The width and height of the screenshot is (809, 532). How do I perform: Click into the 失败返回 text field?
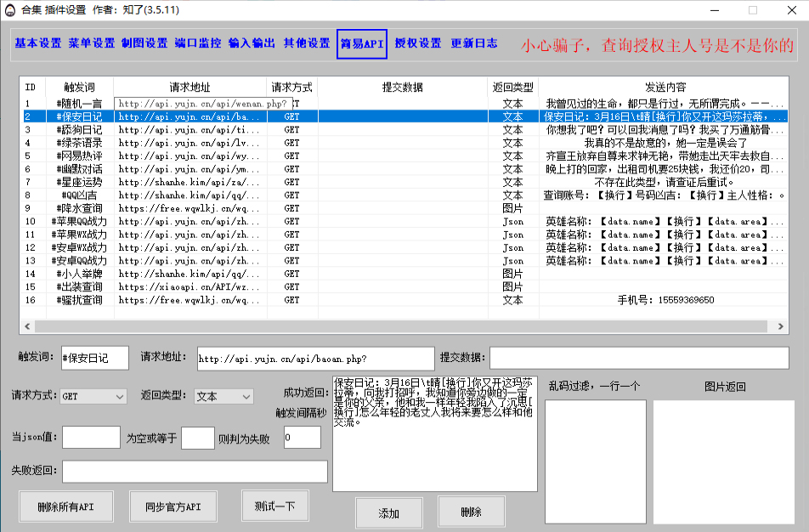(x=195, y=471)
